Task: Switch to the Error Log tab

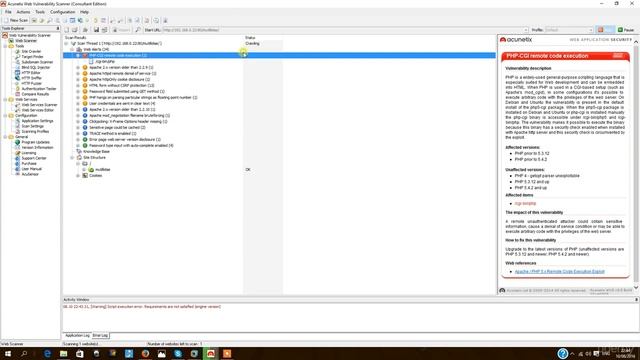Action: coord(100,336)
